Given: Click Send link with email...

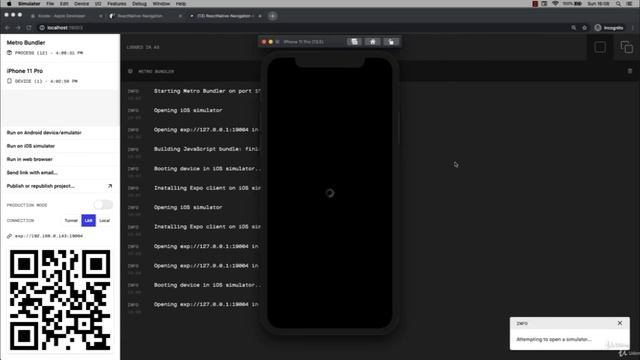Looking at the screenshot, I should click(32, 173).
